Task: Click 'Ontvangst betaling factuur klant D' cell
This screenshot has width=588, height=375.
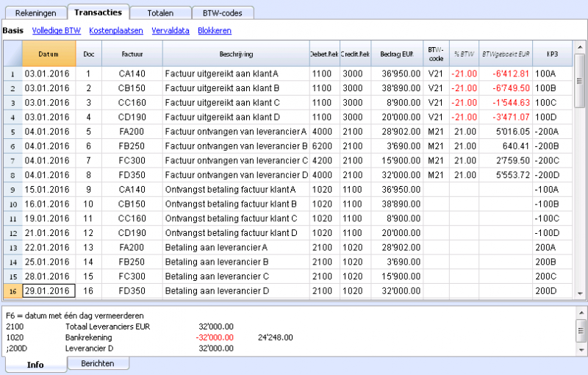Action: 236,233
